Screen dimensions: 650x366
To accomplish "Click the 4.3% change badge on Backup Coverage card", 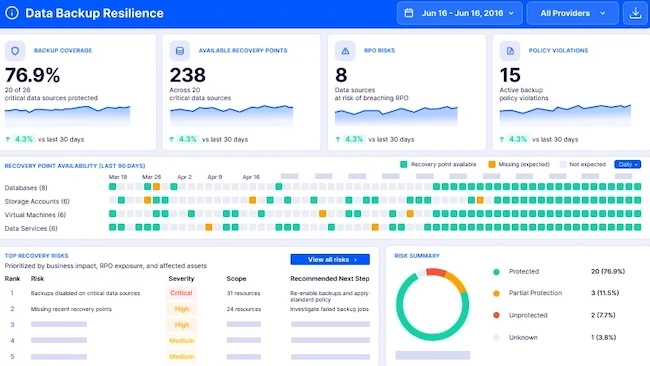I will click(x=23, y=139).
